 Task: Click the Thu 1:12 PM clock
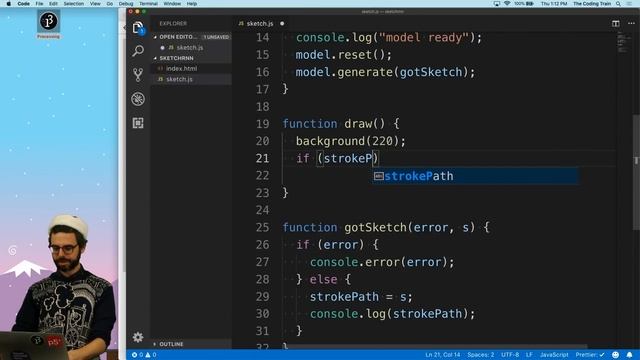click(x=554, y=4)
